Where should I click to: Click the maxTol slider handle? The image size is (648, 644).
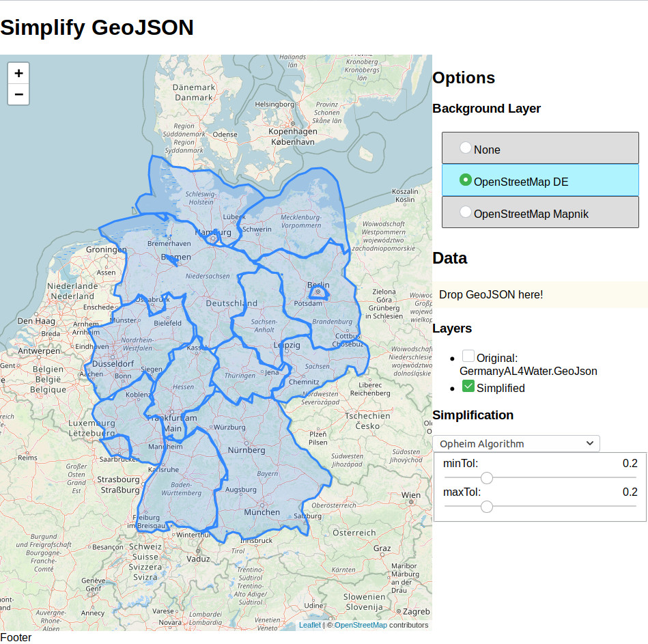coord(487,506)
